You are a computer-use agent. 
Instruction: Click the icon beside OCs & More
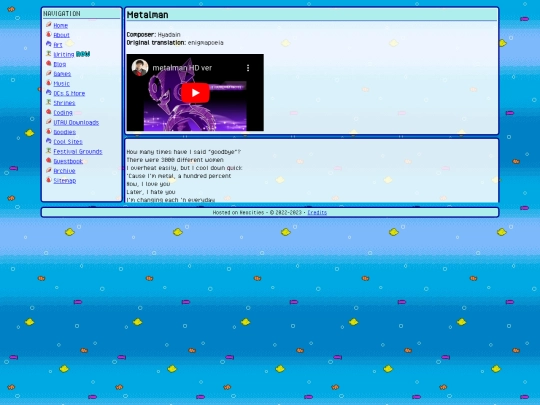click(49, 93)
